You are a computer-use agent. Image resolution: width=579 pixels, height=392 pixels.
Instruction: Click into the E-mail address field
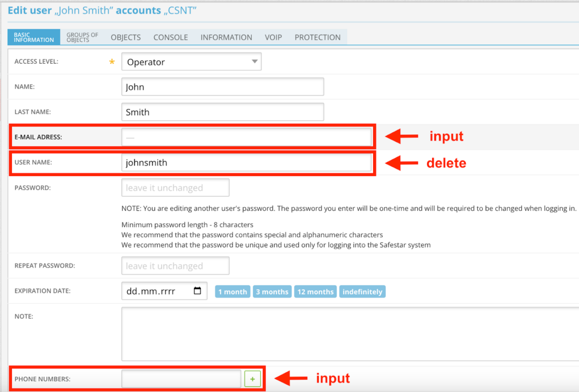click(246, 137)
